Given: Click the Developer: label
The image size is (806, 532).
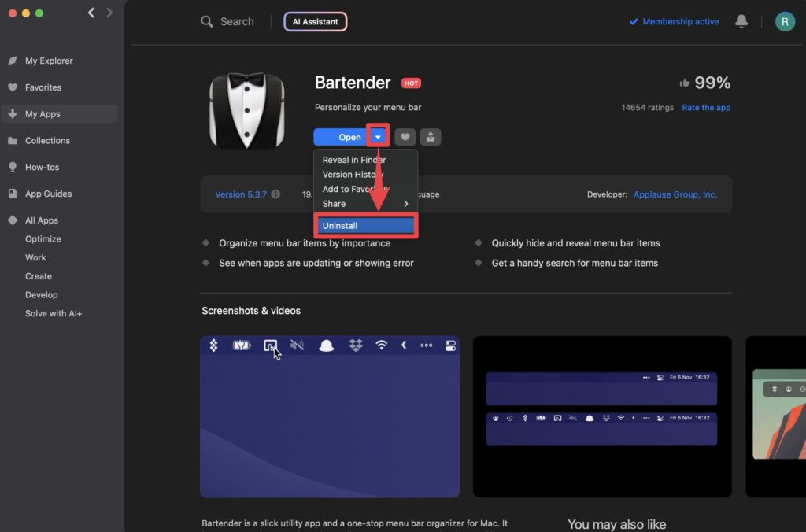Looking at the screenshot, I should [607, 194].
